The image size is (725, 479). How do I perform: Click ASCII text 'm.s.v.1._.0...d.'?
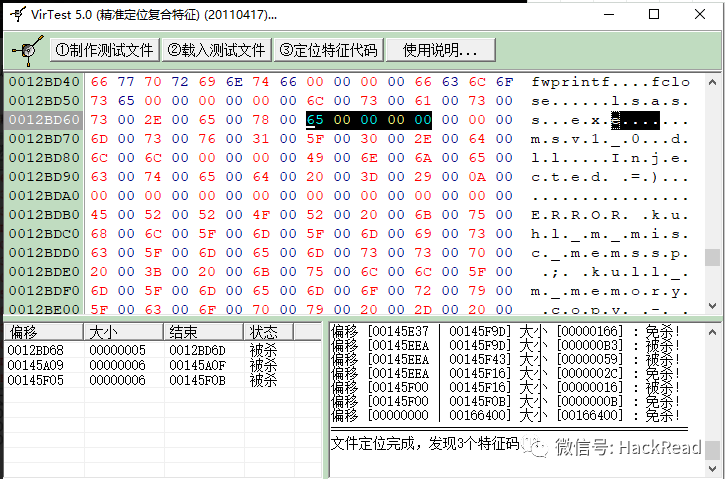tap(610, 139)
